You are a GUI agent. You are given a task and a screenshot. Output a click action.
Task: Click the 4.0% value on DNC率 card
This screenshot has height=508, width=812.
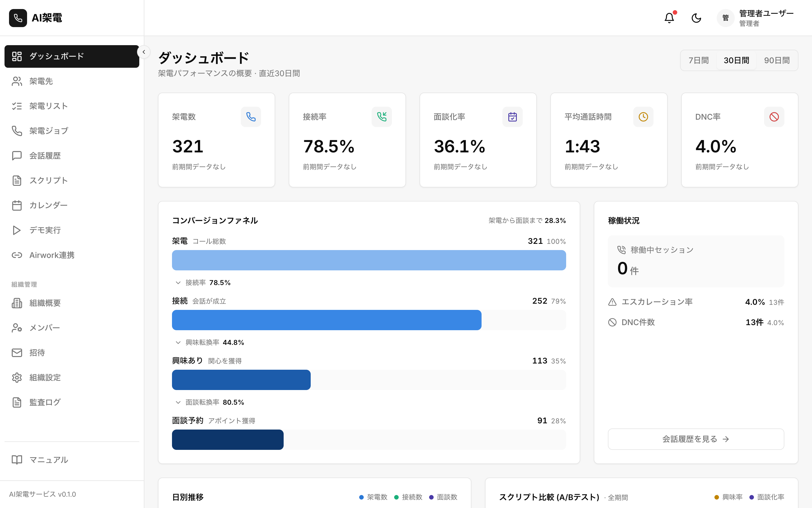(716, 146)
